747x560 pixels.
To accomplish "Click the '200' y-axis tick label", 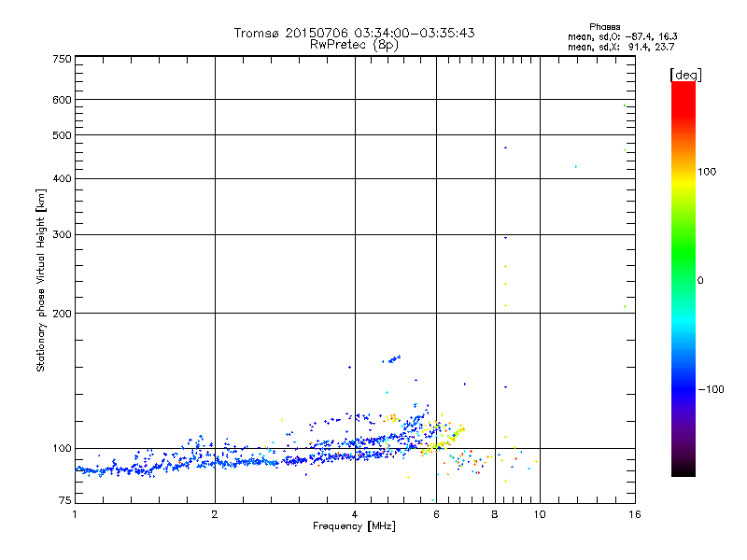I will pos(62,314).
